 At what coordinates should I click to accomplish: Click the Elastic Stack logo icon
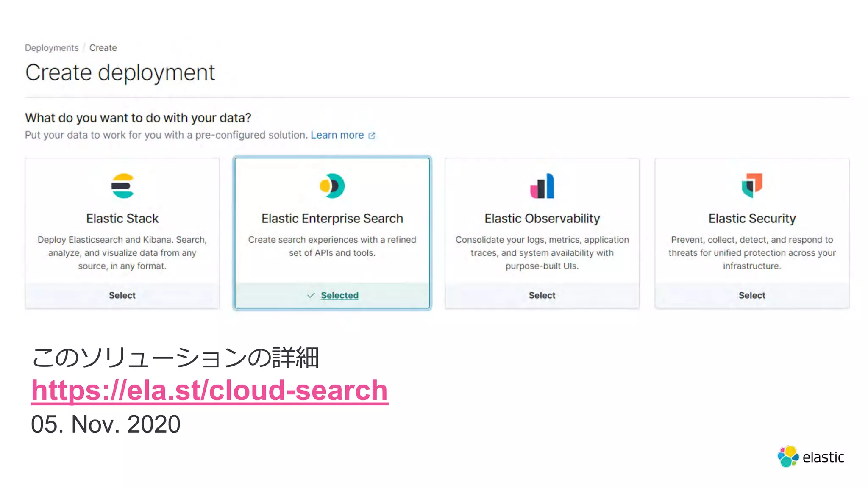click(x=122, y=186)
